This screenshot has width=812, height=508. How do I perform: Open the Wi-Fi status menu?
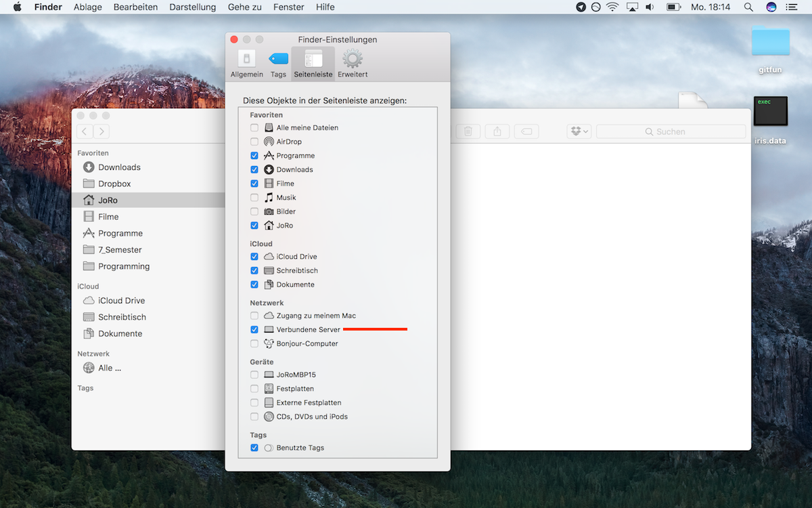pos(612,7)
